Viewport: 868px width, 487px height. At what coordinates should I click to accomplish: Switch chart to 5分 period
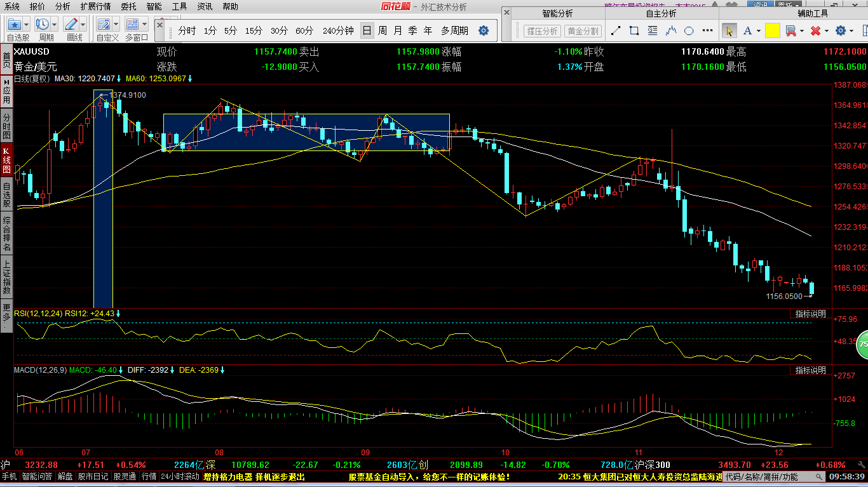(231, 30)
